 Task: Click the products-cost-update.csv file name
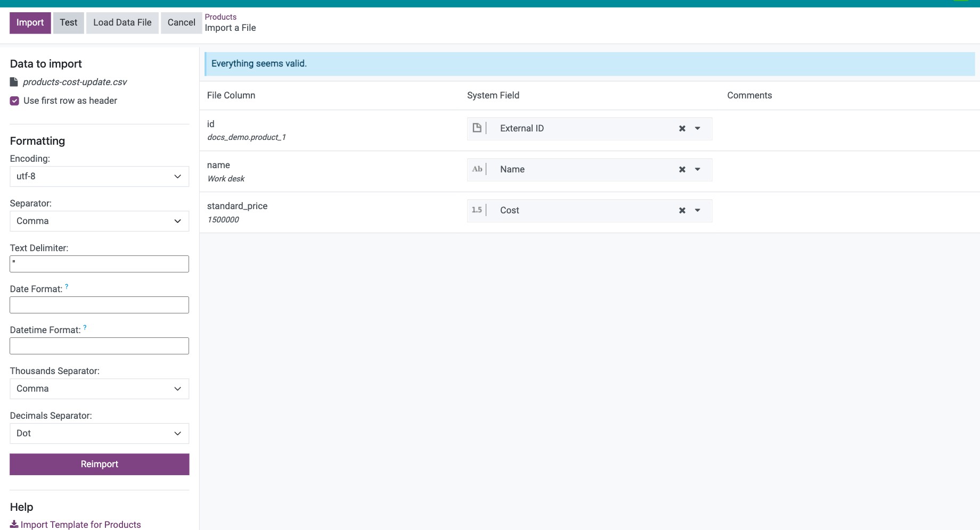click(x=75, y=82)
